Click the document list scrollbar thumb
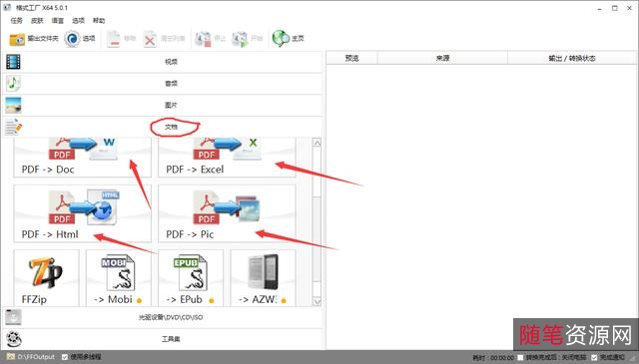Screen dimensions: 639x364 coord(317,238)
